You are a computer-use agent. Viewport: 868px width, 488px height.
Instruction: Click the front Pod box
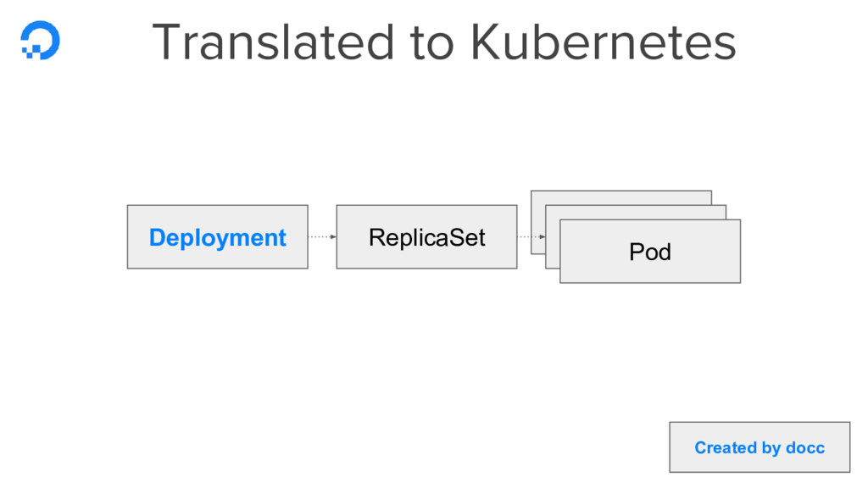(650, 251)
